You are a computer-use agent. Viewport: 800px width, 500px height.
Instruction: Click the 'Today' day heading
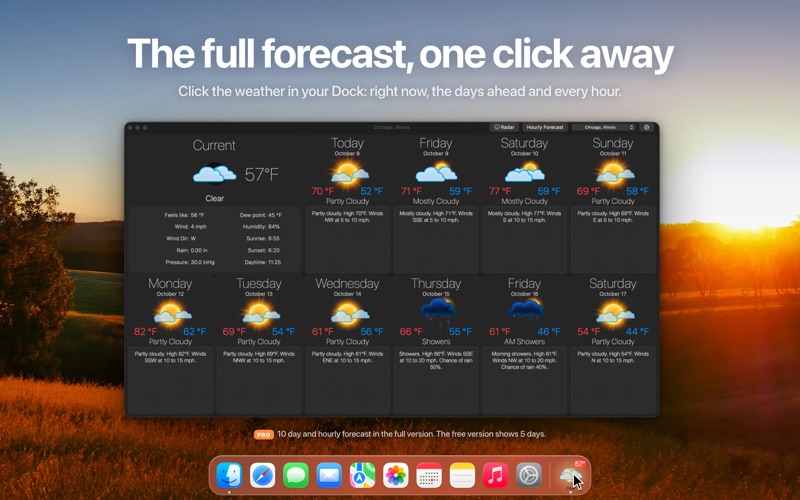pos(347,143)
